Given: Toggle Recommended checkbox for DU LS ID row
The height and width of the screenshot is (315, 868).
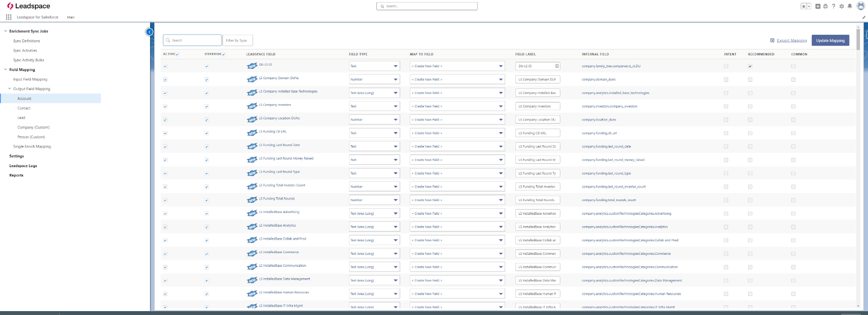Looking at the screenshot, I should [750, 66].
